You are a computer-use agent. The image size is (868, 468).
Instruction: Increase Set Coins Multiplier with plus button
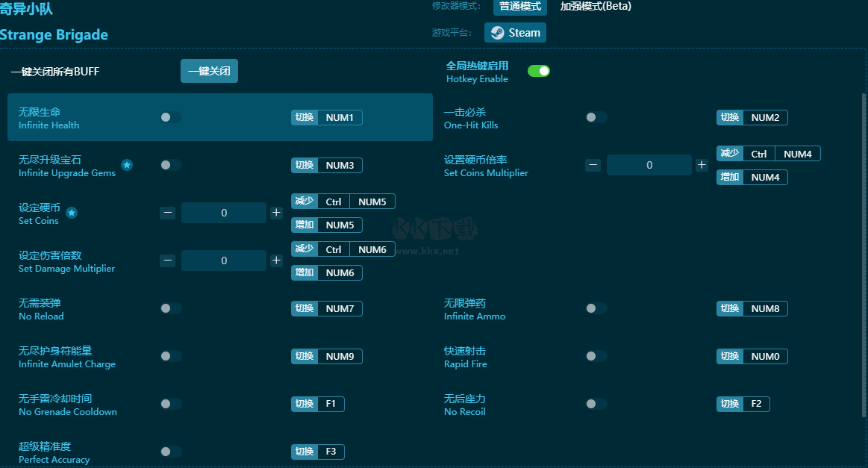pos(702,165)
